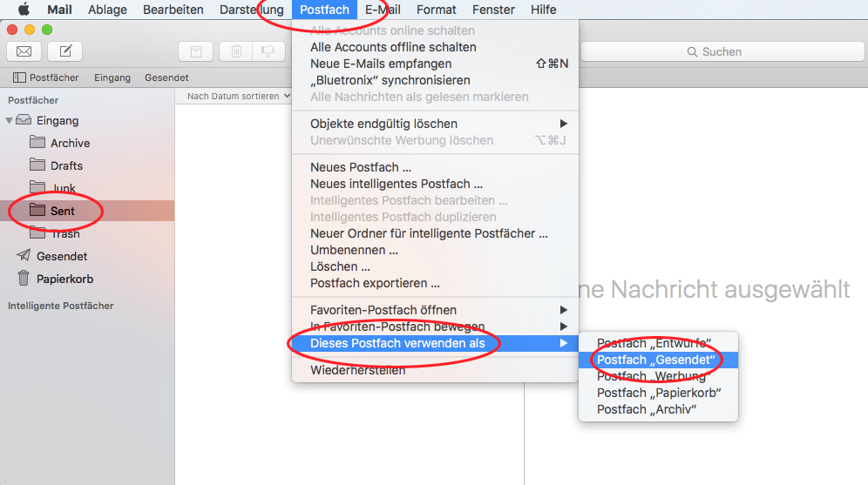Choose Postfach „Gesendet" in submenu
Image resolution: width=868 pixels, height=485 pixels.
tap(658, 360)
